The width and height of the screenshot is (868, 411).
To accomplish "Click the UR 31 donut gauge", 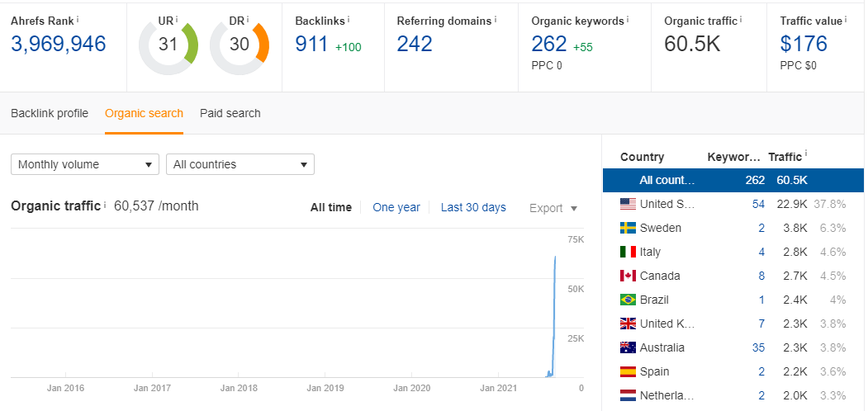I will point(168,45).
